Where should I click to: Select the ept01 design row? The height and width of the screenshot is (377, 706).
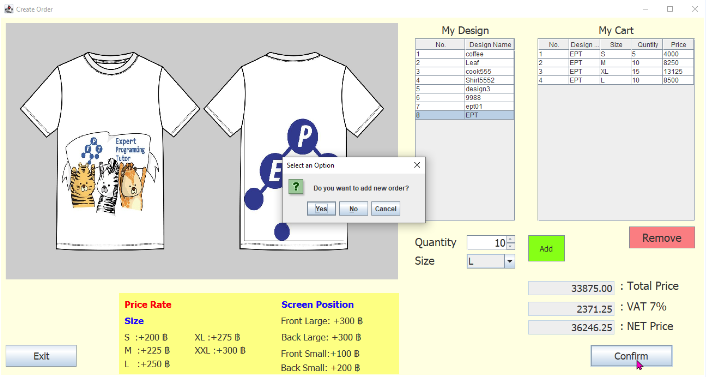(x=465, y=106)
